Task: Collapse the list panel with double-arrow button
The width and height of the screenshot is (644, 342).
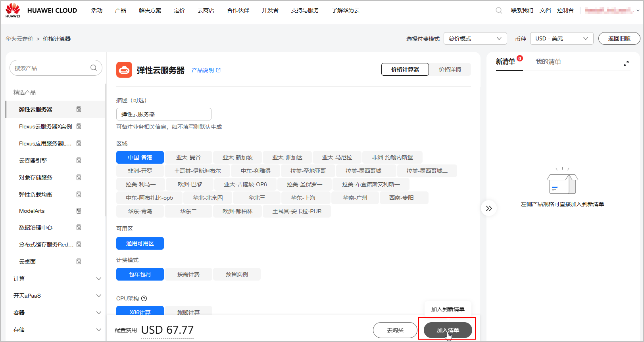Action: (x=489, y=208)
